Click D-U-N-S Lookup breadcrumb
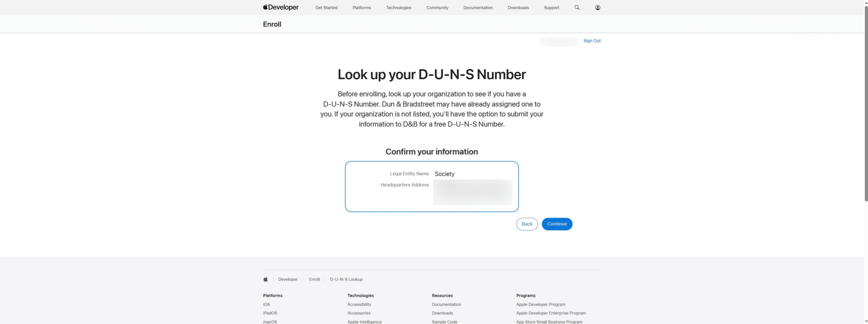 click(x=346, y=279)
